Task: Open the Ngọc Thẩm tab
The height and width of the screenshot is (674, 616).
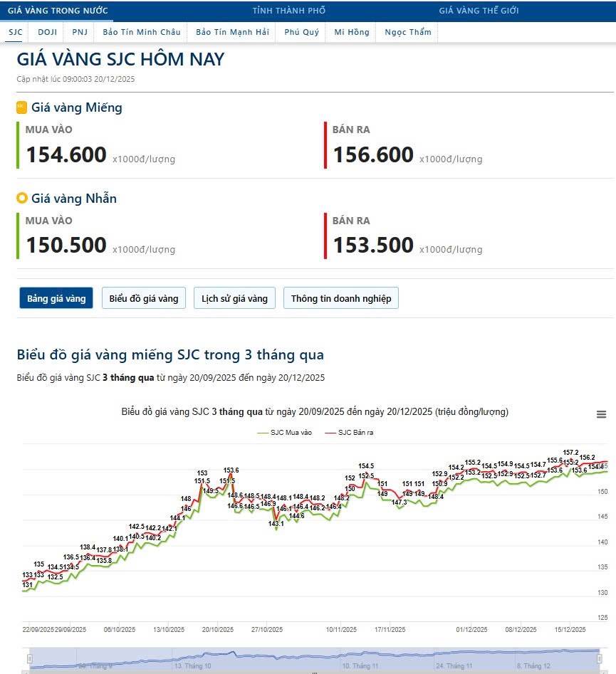Action: pyautogui.click(x=407, y=32)
